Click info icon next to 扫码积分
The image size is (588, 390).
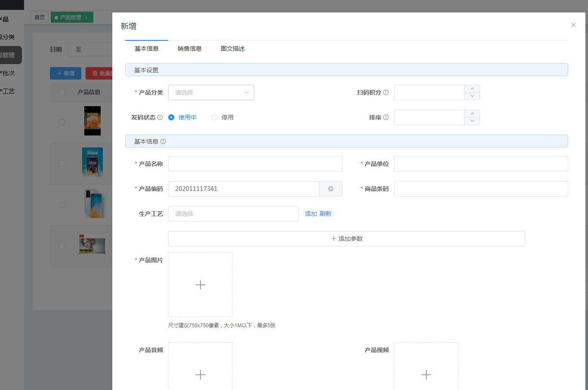(x=386, y=92)
